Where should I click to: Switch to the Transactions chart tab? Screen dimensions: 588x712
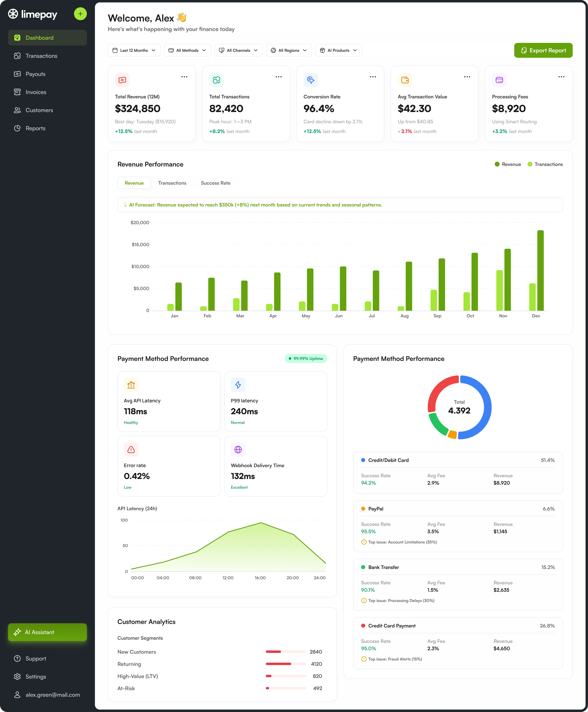click(x=172, y=183)
